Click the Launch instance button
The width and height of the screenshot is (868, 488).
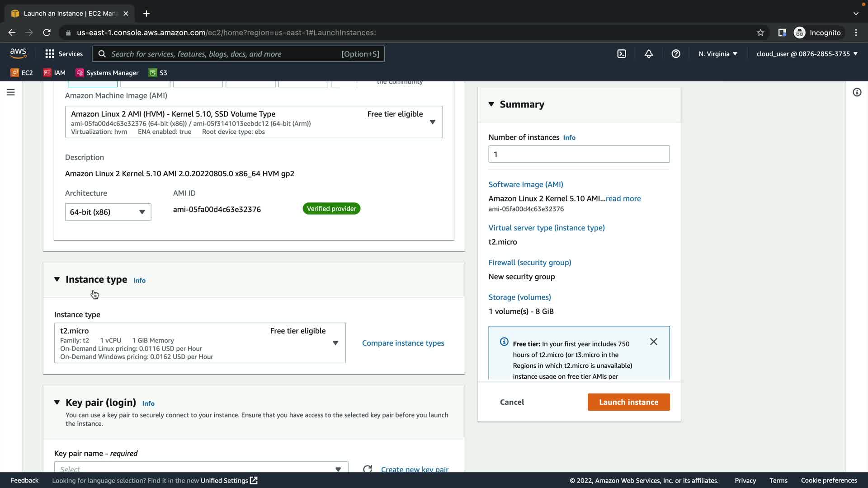[x=628, y=402]
